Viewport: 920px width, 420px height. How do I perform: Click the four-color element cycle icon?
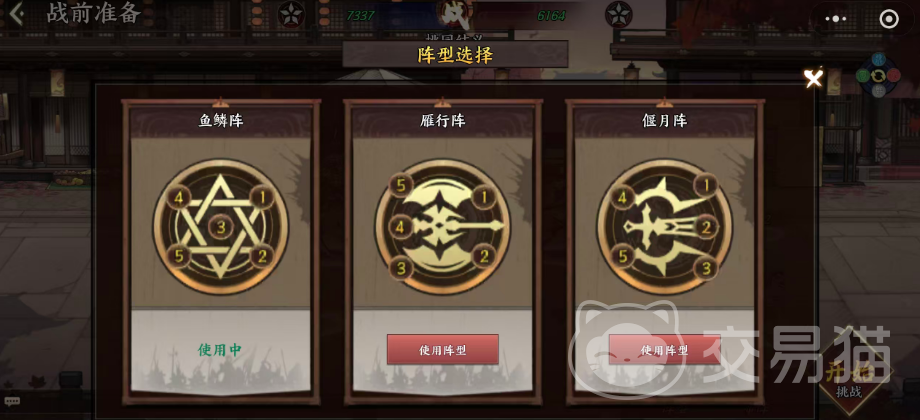tap(878, 75)
